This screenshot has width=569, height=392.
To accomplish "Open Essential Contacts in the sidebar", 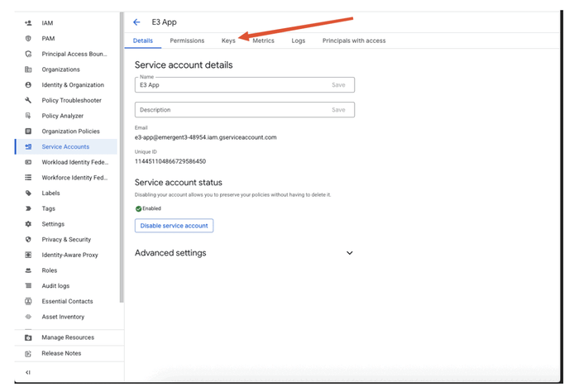I will (67, 301).
